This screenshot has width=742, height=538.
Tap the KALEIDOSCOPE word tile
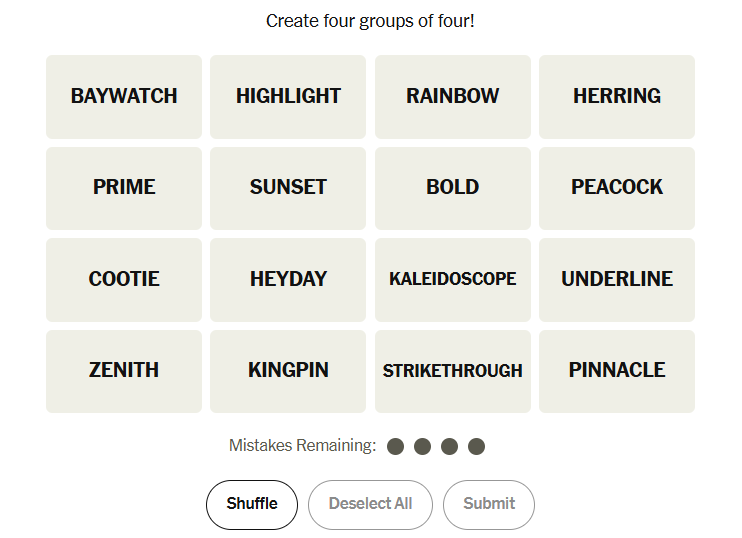click(x=452, y=279)
